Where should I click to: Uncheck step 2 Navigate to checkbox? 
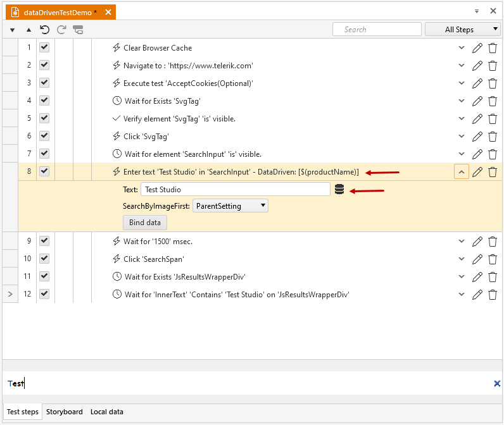(44, 65)
